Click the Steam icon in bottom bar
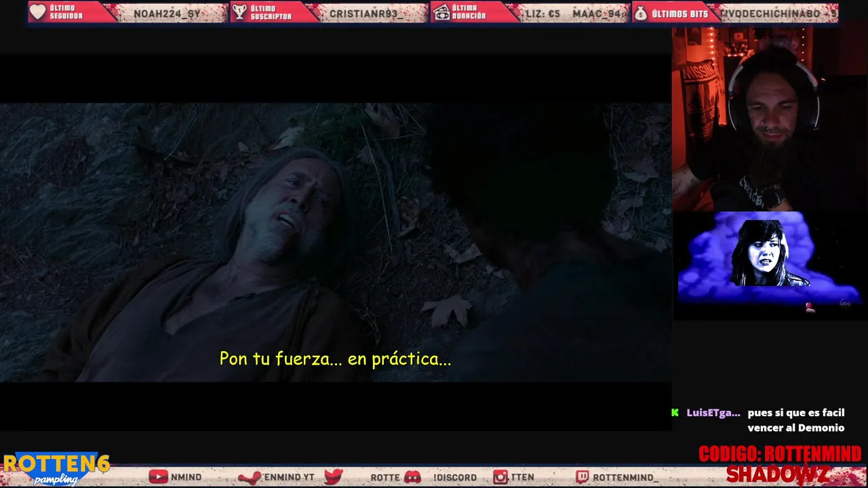868x488 pixels. tap(250, 477)
